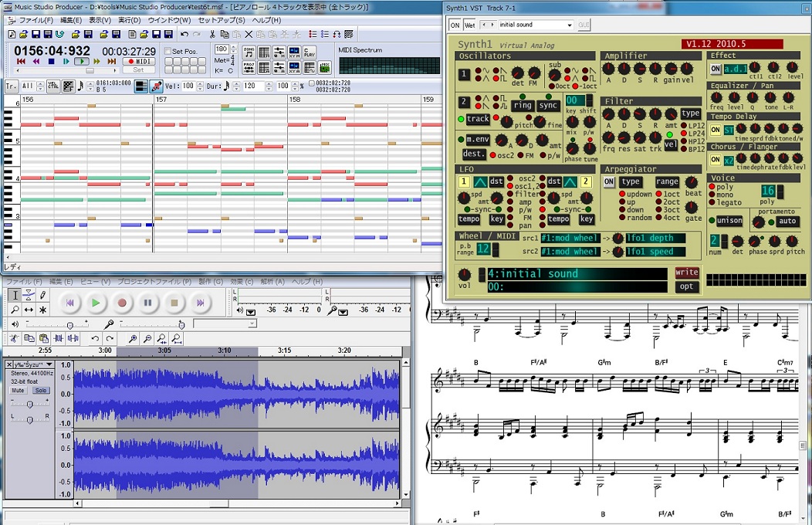Open the audio track name dropdown menu

click(x=49, y=364)
